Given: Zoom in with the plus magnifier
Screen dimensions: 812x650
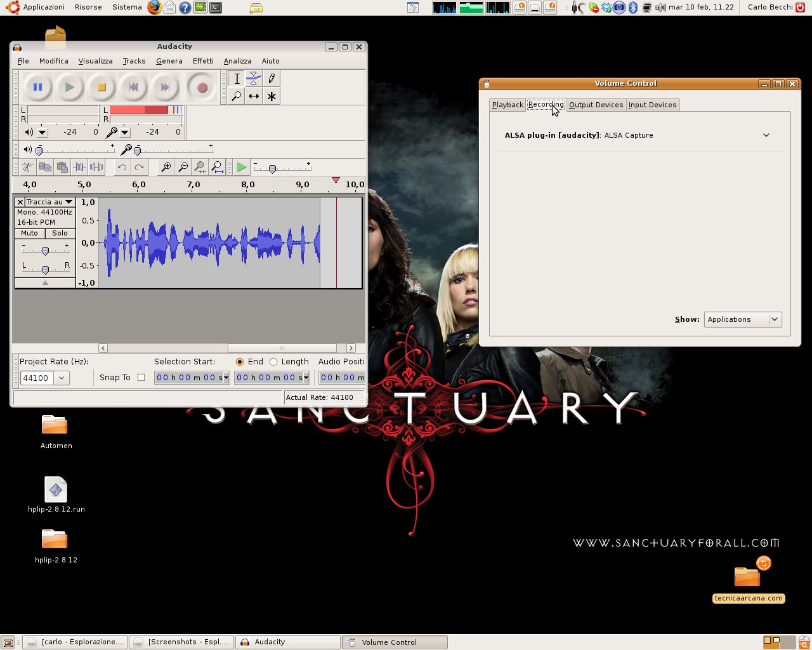Looking at the screenshot, I should 166,168.
